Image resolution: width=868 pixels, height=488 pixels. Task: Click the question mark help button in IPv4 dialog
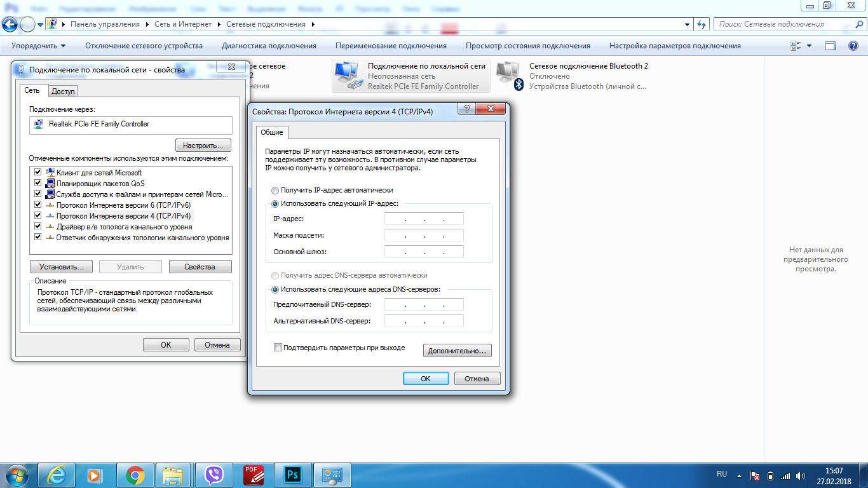(x=467, y=109)
